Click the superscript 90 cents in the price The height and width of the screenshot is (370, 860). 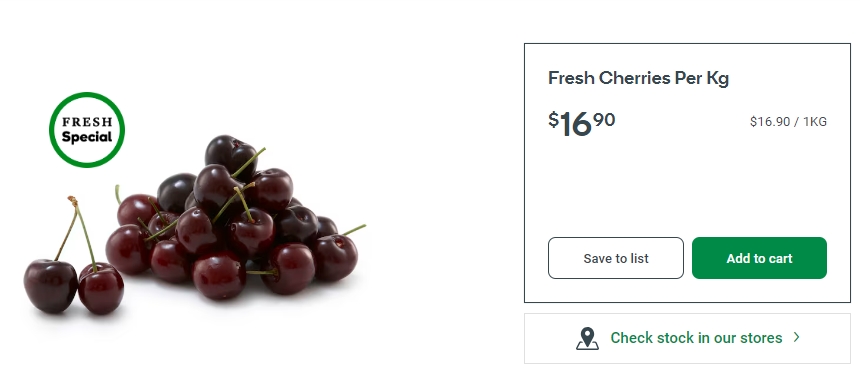click(604, 119)
